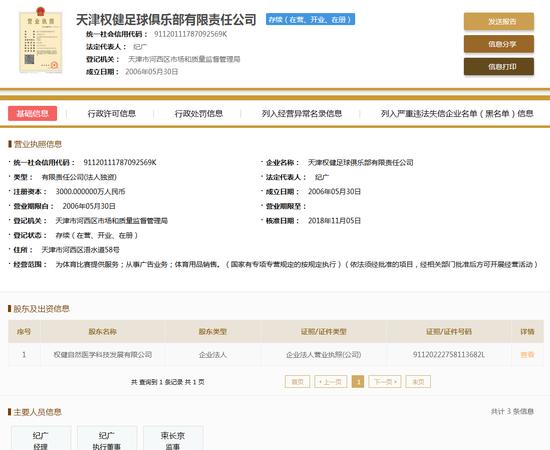Select address 天津市河西区澧水道58号
This screenshot has height=450, width=550.
point(80,250)
